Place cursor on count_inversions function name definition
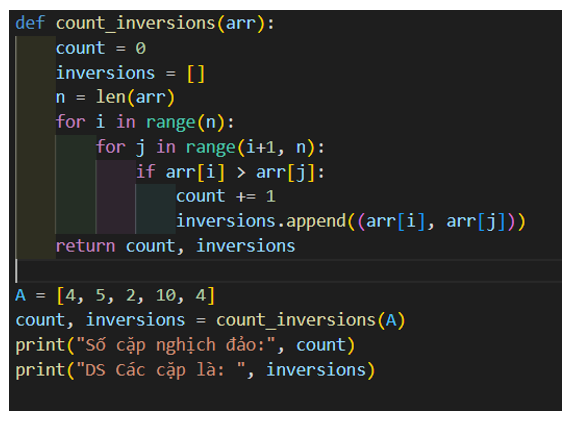Image resolution: width=572 pixels, height=428 pixels. pyautogui.click(x=136, y=24)
